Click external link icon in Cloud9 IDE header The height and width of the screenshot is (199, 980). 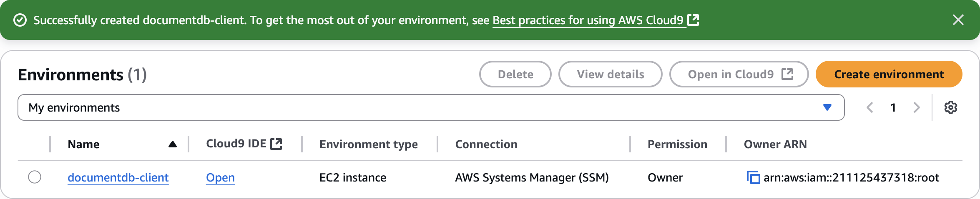[x=276, y=144]
